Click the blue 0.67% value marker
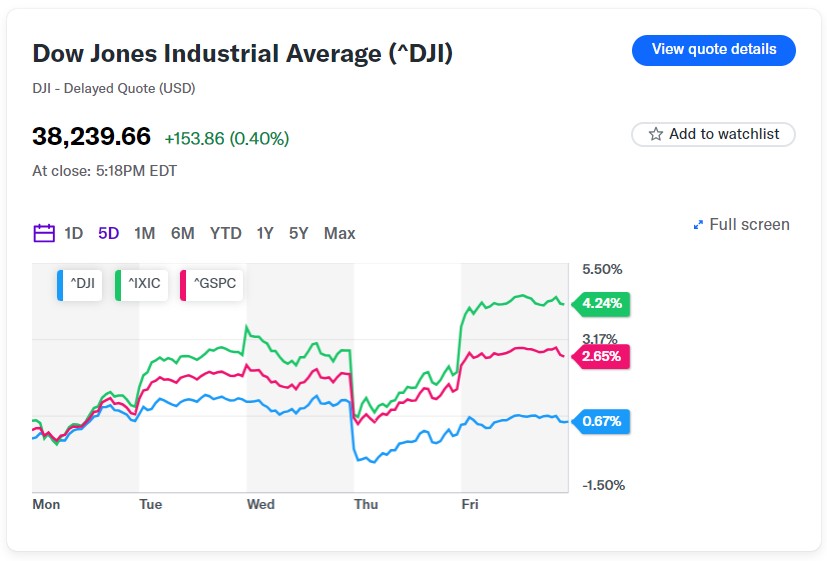827x561 pixels. (600, 421)
